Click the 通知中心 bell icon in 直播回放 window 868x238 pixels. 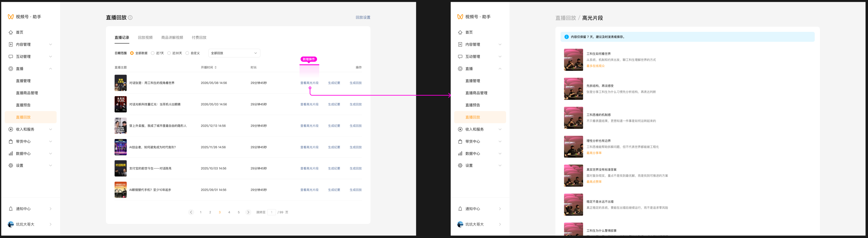point(11,209)
